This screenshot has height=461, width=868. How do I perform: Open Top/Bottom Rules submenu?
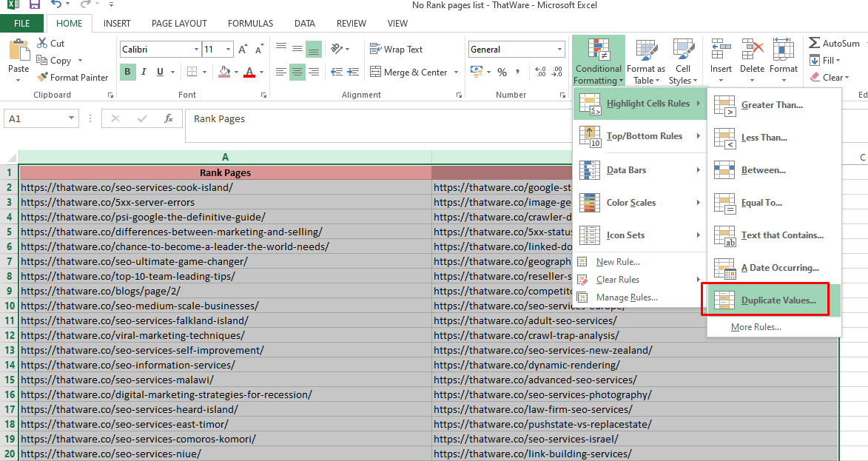click(640, 136)
